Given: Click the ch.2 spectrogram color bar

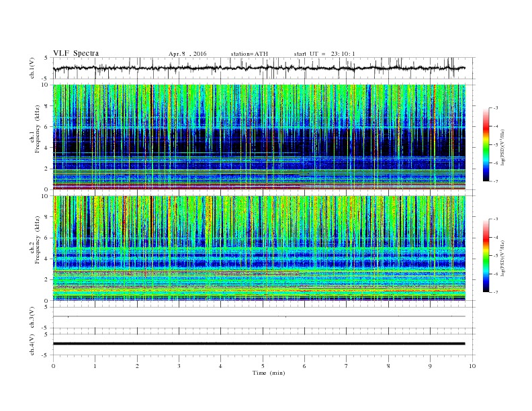Looking at the screenshot, I should 486,255.
